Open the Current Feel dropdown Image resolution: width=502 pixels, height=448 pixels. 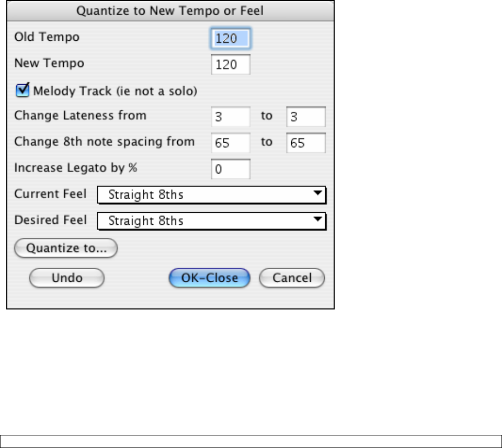pos(211,195)
